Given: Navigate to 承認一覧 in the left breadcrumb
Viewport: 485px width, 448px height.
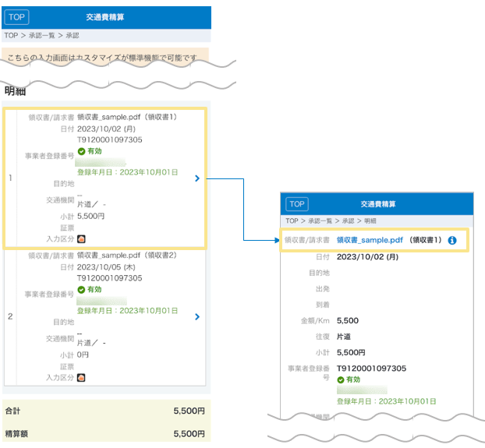Looking at the screenshot, I should 41,36.
